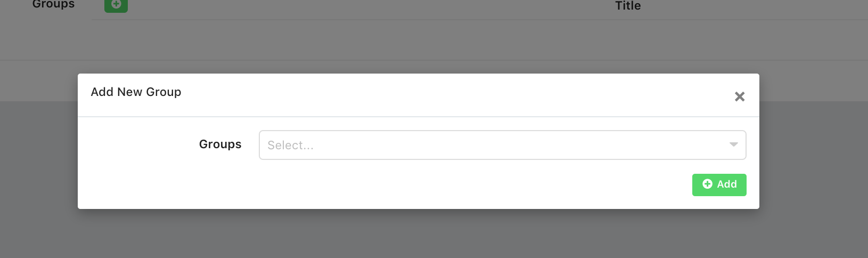Click the "Add" text on the green button
868x258 pixels.
pos(726,184)
